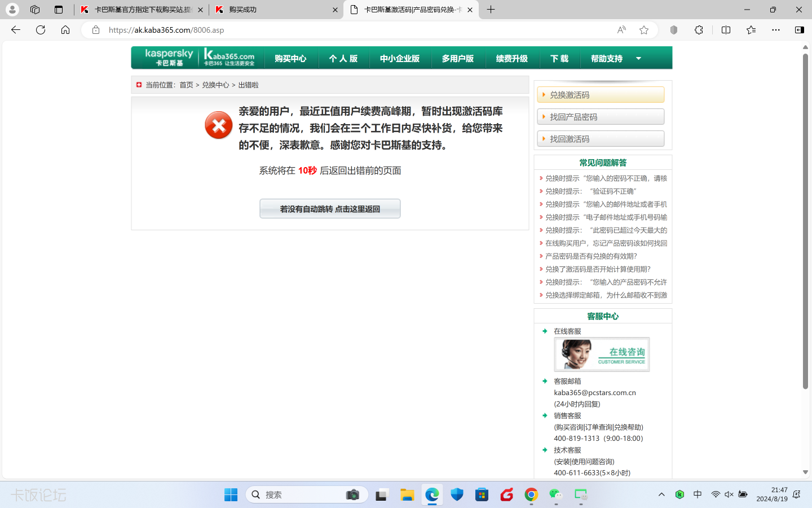Open the Extensions puzzle icon
Viewport: 812px width, 508px height.
[699, 30]
